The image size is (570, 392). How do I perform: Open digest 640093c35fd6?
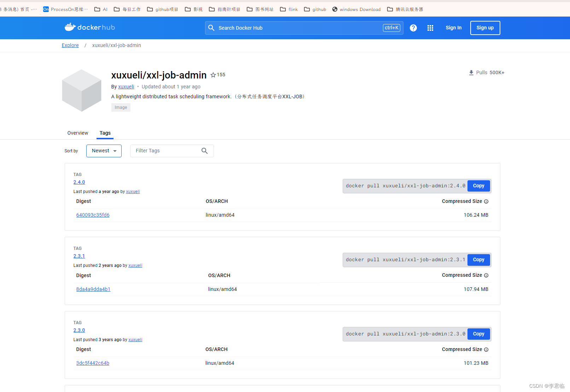93,215
